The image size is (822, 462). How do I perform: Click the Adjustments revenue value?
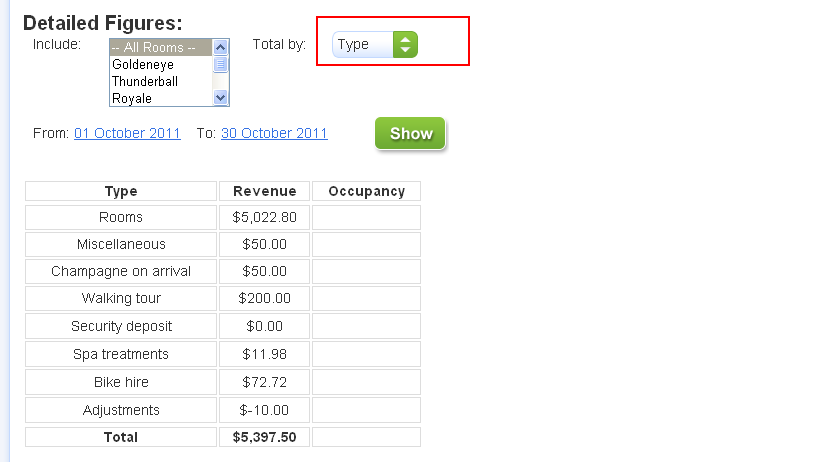tap(264, 410)
